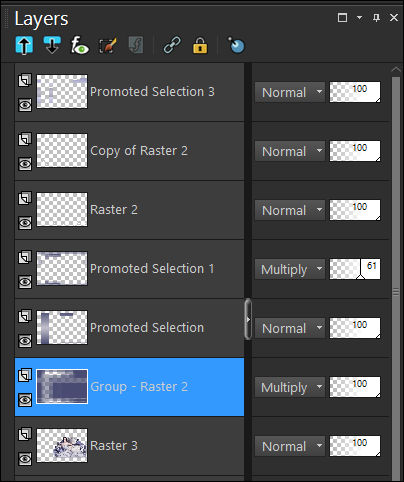Click the edit selection brush icon

[x=108, y=45]
